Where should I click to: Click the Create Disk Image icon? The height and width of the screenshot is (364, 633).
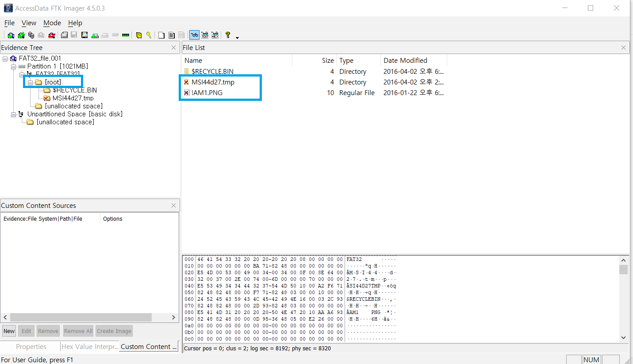64,35
